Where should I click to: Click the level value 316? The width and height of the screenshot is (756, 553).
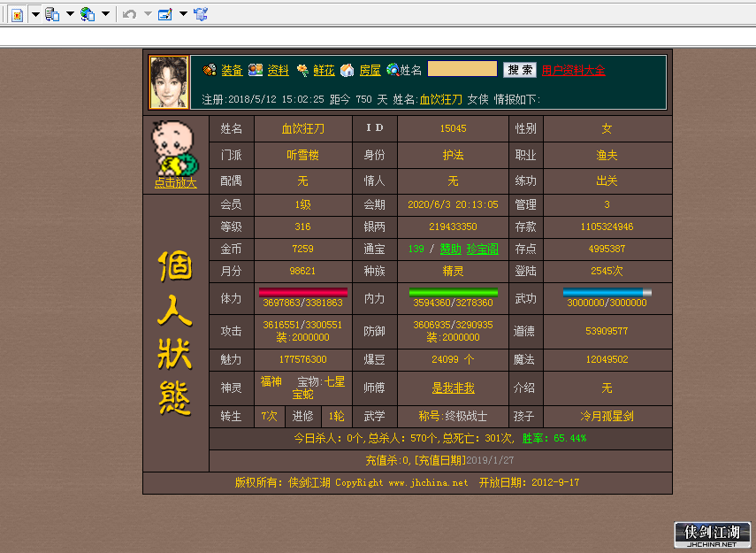coord(302,227)
